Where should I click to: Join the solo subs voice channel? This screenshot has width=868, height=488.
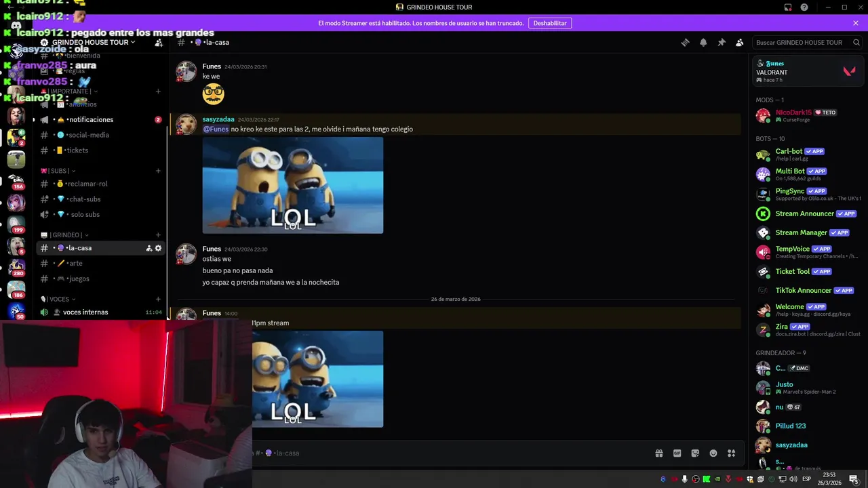(100, 214)
